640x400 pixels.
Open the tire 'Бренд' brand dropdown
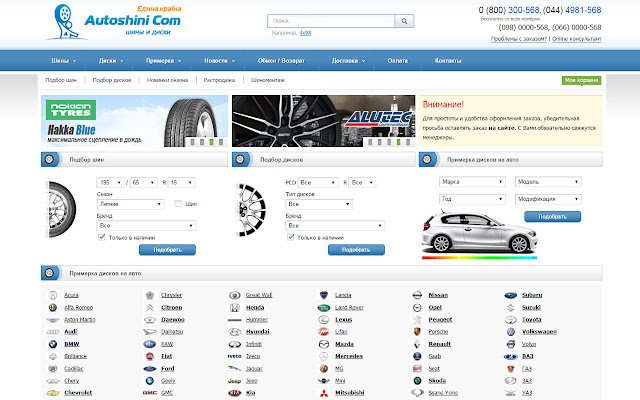point(146,226)
